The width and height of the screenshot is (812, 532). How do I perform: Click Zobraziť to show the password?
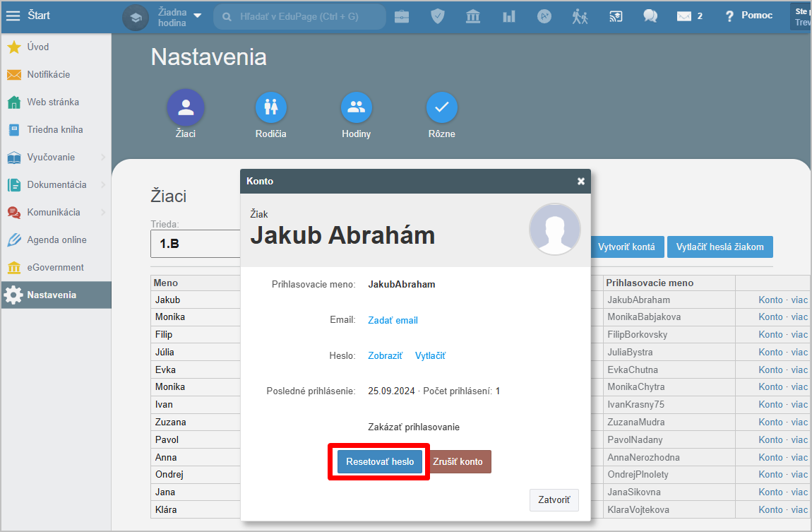pos(385,355)
